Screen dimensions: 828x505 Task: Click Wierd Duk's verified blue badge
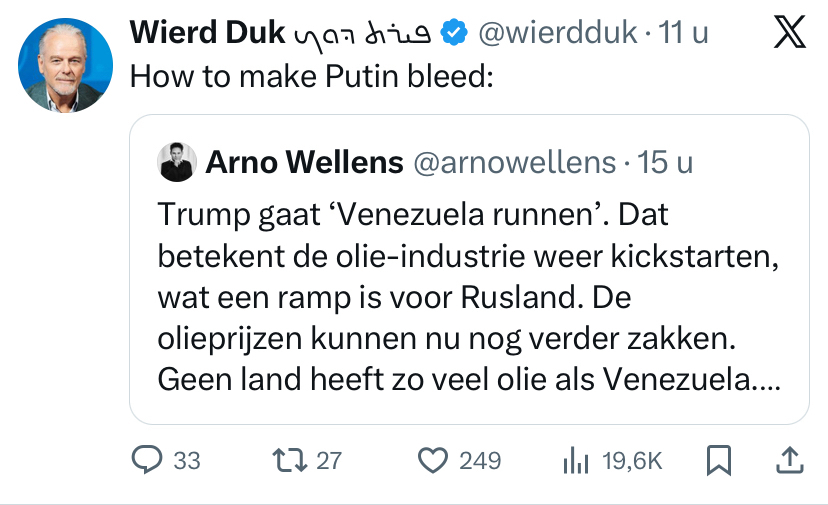click(455, 33)
